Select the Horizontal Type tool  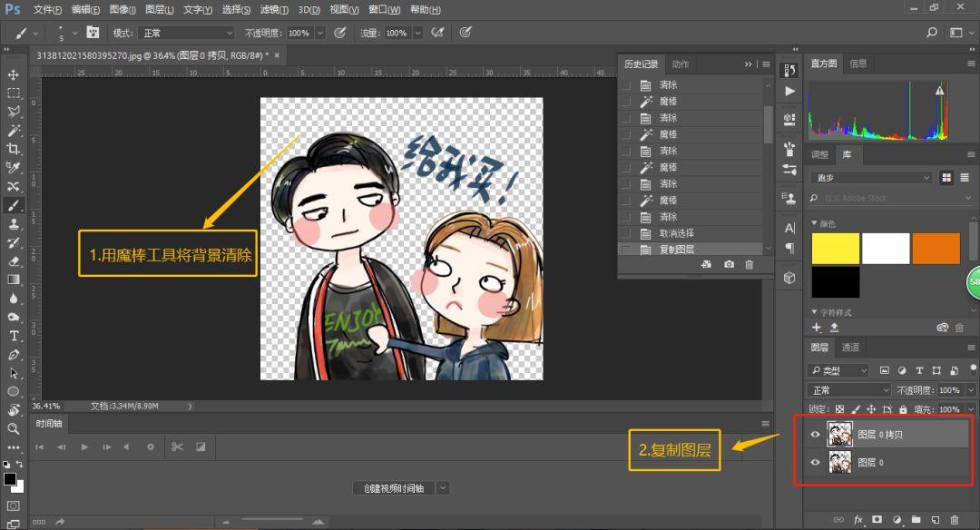point(13,337)
